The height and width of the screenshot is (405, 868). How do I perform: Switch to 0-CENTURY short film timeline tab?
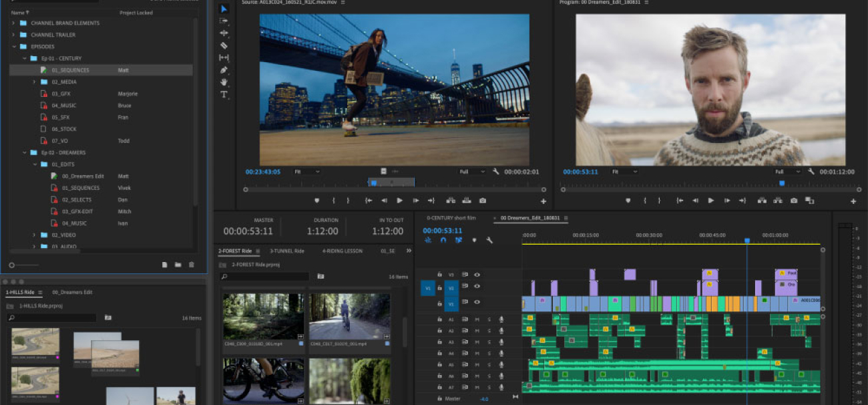[451, 218]
